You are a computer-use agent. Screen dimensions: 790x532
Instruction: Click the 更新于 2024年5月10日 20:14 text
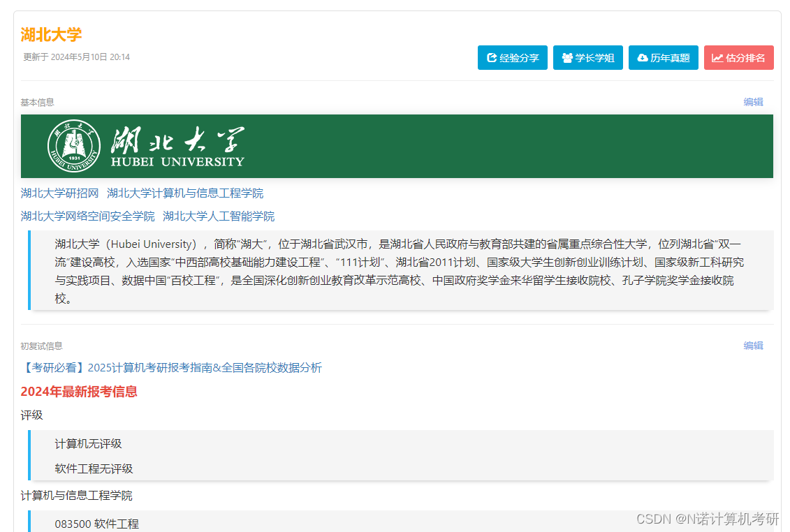(77, 57)
